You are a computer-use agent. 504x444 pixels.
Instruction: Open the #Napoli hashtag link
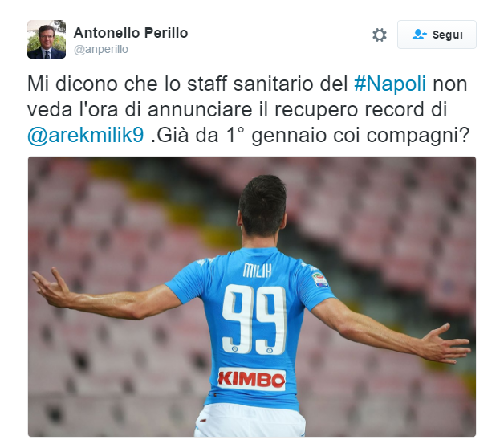click(390, 84)
